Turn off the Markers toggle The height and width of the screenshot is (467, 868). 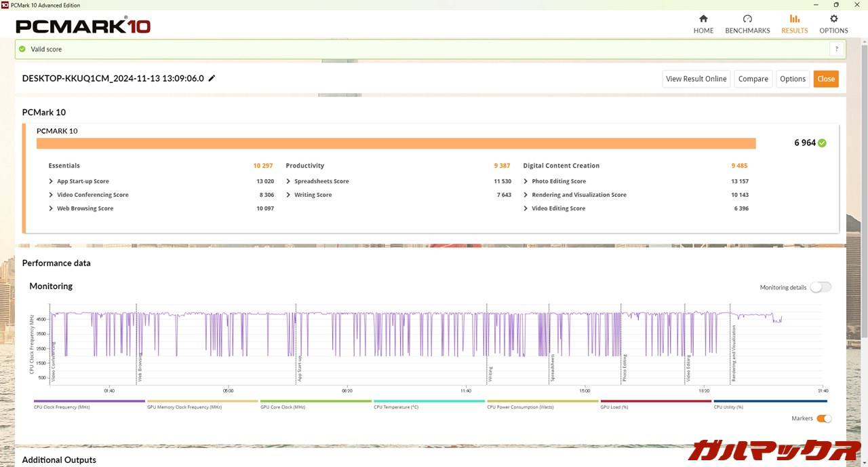click(823, 419)
